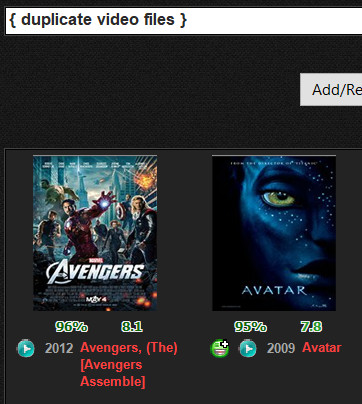
Task: Open the red Avengers, (The) title link
Action: click(x=129, y=348)
